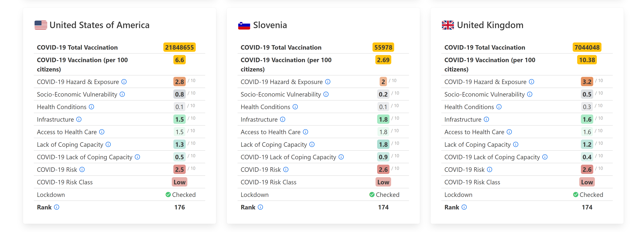Viewport: 644px width, 232px height.
Task: Click UK vaccination per 100 badge 10.38
Action: [x=587, y=60]
